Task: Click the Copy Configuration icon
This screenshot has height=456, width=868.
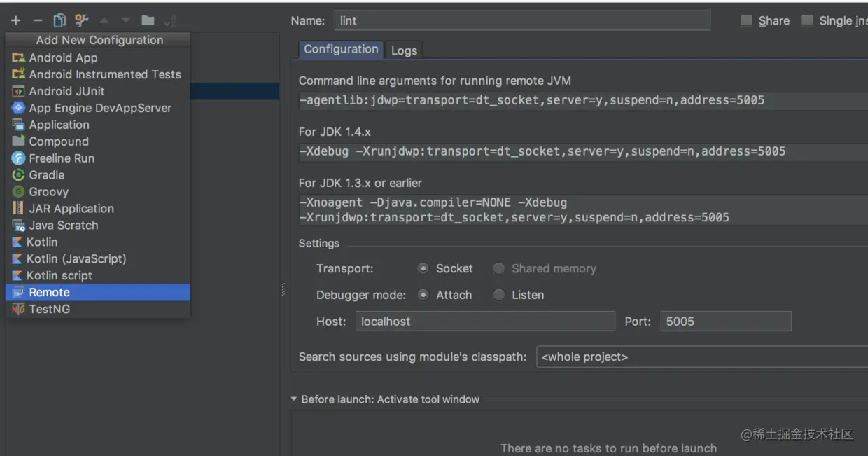Action: pos(59,20)
